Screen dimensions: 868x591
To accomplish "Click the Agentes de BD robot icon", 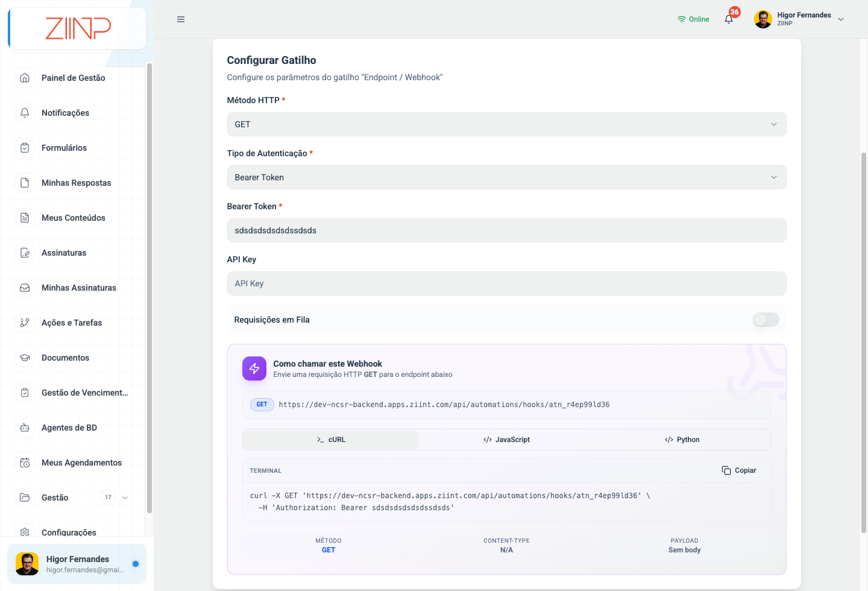I will [x=25, y=428].
